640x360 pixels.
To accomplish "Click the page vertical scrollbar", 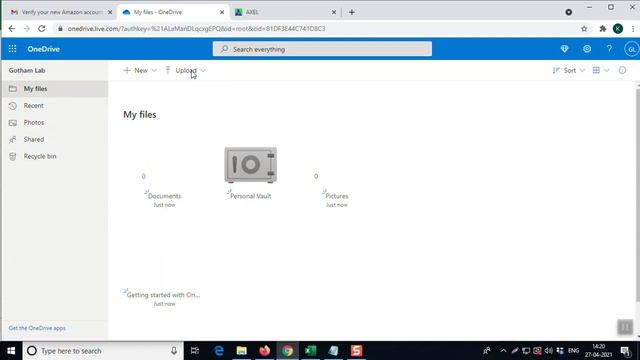I will click(x=638, y=195).
